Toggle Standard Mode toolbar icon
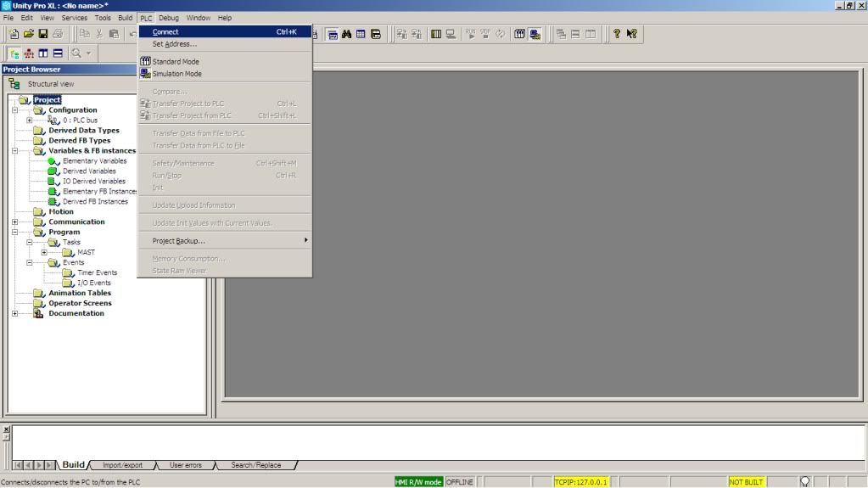Viewport: 868px width, 488px height. tap(519, 34)
